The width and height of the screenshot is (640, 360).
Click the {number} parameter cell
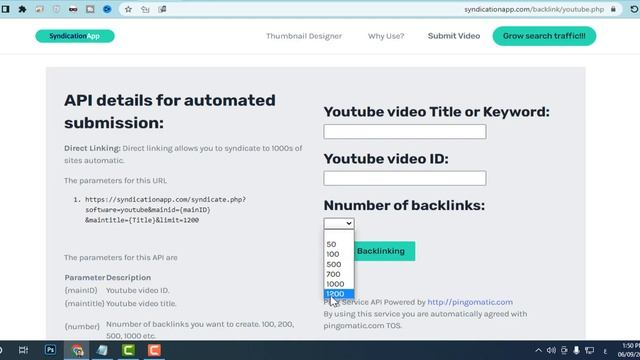tap(82, 326)
